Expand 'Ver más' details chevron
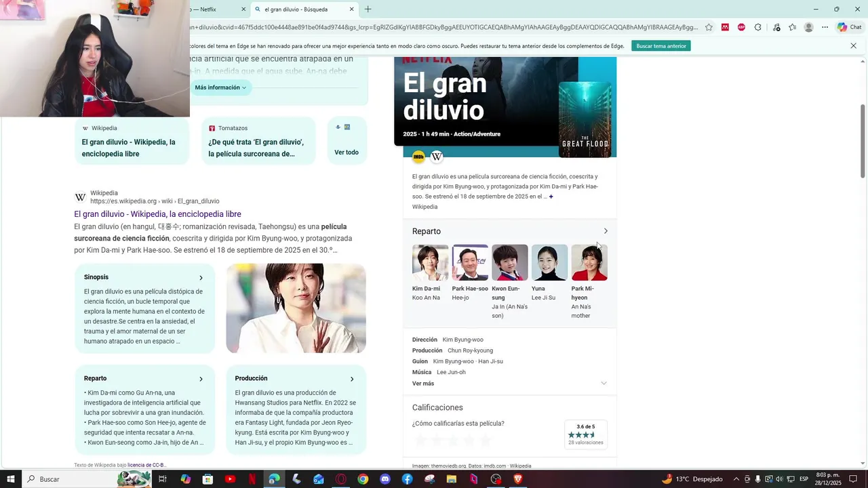This screenshot has width=868, height=488. (x=604, y=384)
